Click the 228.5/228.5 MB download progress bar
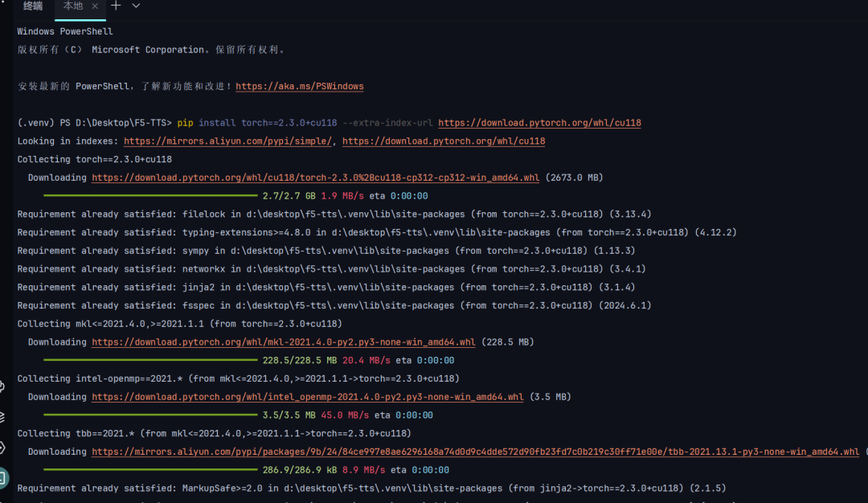This screenshot has width=868, height=503. tap(150, 360)
